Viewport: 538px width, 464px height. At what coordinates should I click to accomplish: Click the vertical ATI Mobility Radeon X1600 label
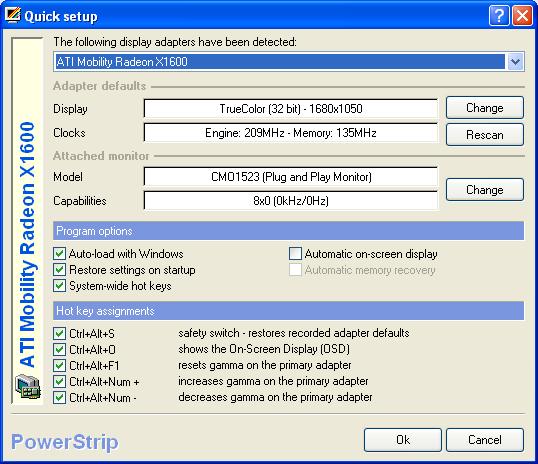coord(27,245)
